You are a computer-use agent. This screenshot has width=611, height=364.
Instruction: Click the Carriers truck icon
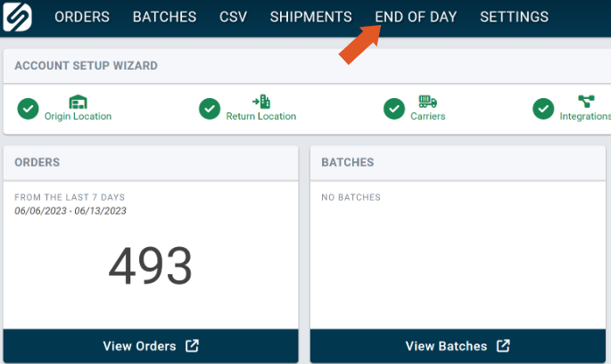(x=427, y=102)
